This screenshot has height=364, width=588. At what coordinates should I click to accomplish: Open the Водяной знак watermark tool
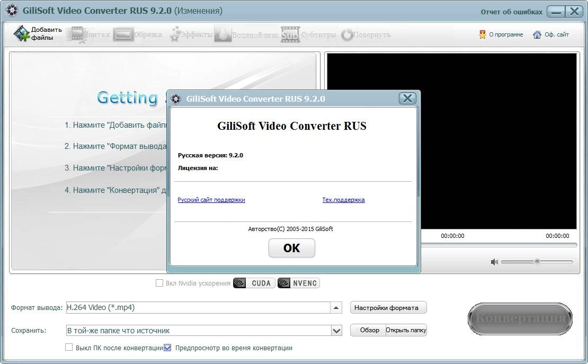click(247, 34)
